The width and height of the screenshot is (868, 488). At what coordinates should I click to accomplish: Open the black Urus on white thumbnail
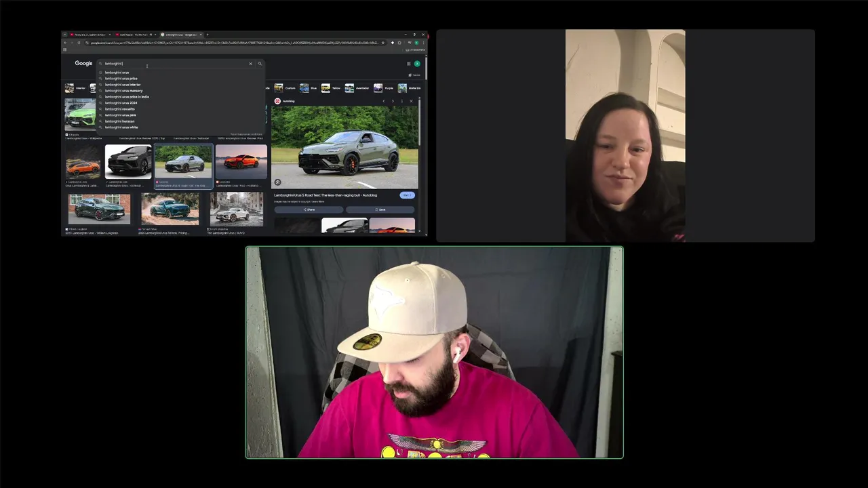[x=128, y=162]
